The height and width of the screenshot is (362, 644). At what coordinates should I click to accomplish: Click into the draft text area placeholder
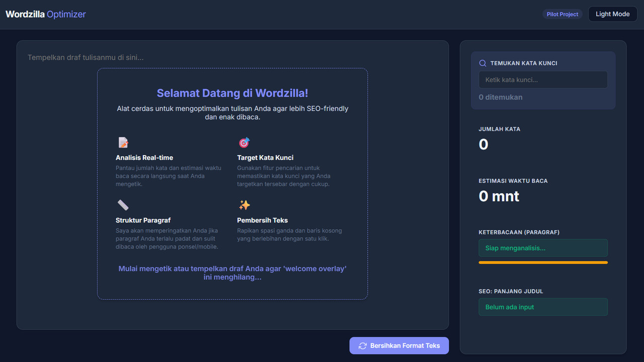pos(86,57)
